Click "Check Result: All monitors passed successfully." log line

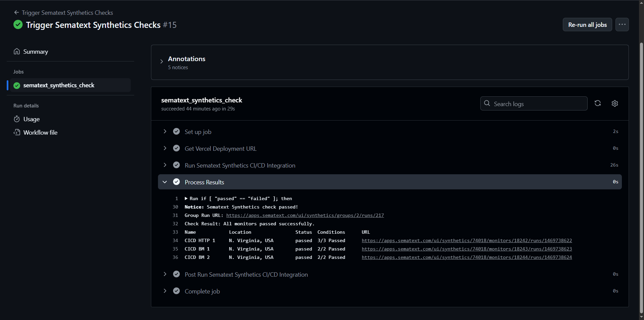coord(249,224)
